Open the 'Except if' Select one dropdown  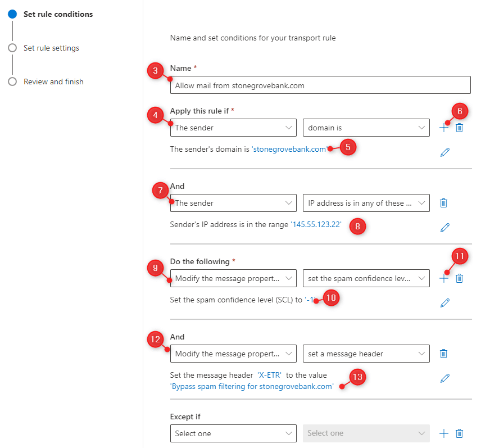click(x=233, y=433)
